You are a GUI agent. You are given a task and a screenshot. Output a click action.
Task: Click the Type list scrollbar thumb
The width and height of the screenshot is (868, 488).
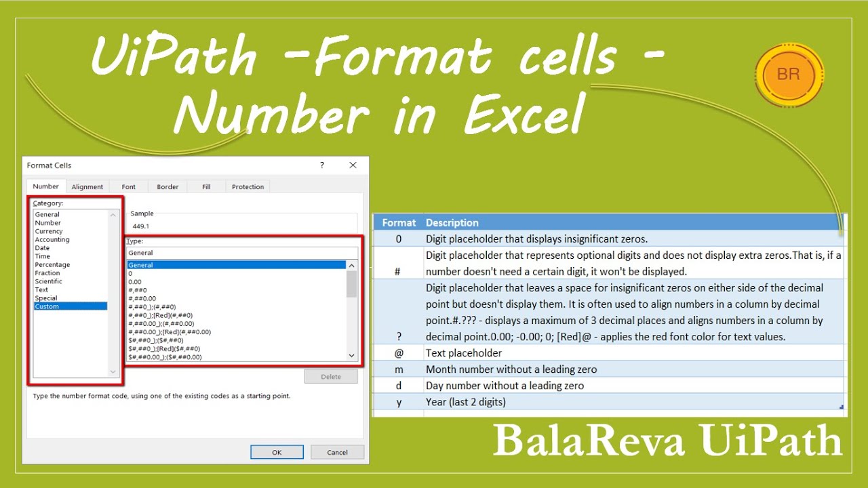(x=351, y=284)
